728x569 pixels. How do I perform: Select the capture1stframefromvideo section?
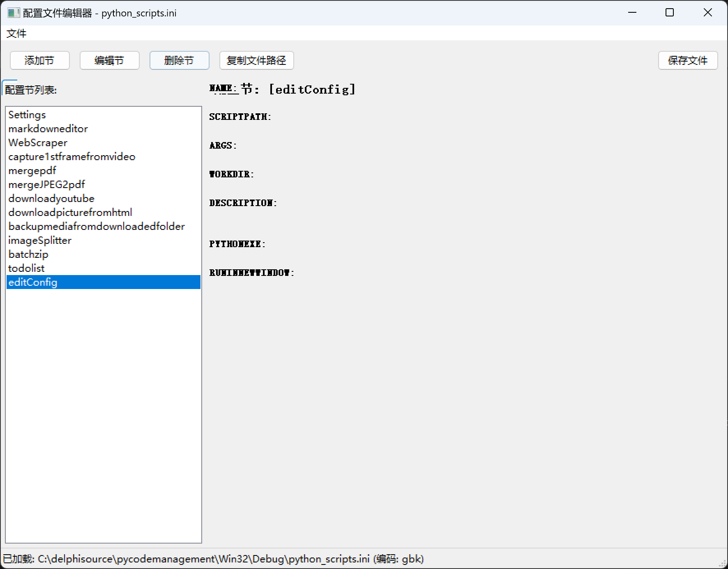[x=103, y=156]
